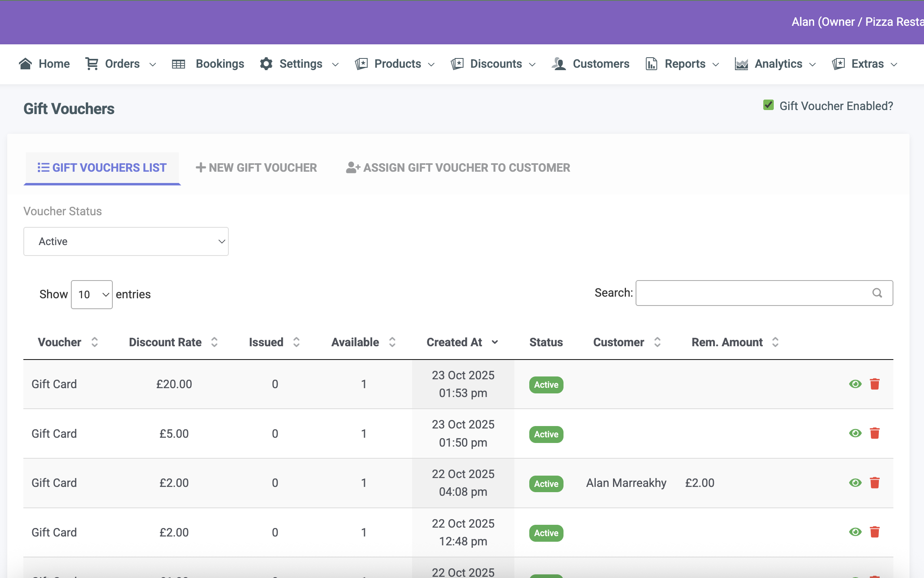Click the Home house icon
This screenshot has width=924, height=578.
pyautogui.click(x=25, y=64)
